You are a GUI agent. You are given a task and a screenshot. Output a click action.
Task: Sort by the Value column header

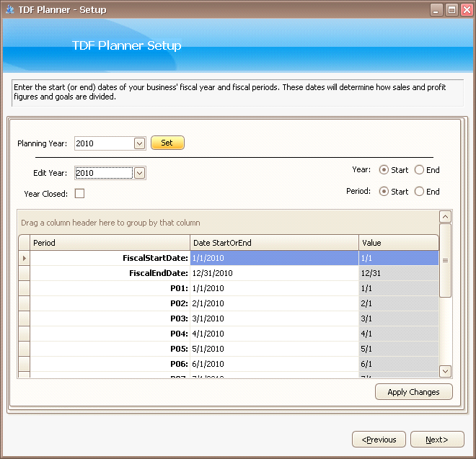pyautogui.click(x=399, y=243)
